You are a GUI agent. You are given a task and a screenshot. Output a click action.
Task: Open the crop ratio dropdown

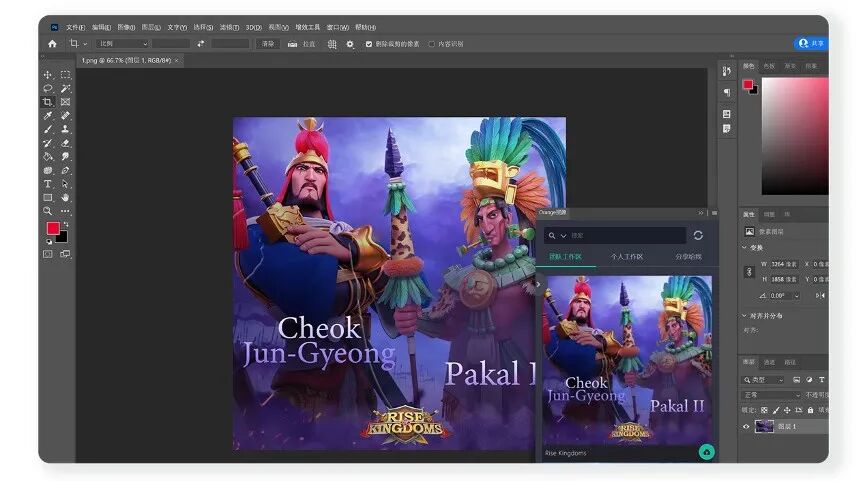(123, 44)
